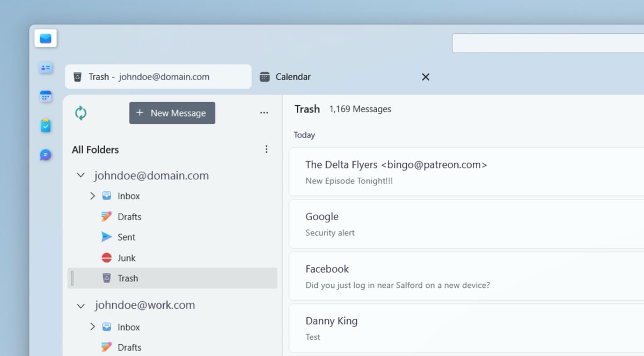Compose with the New Message button

[172, 113]
